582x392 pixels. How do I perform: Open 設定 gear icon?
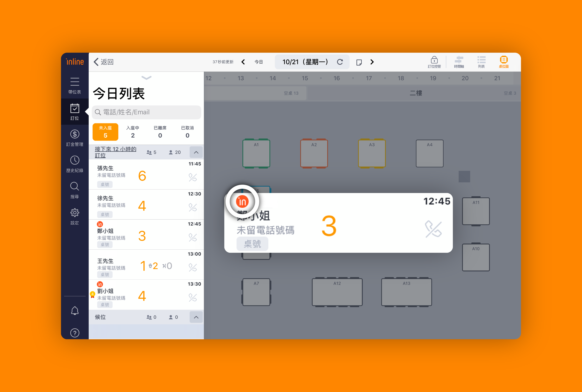[x=74, y=213]
